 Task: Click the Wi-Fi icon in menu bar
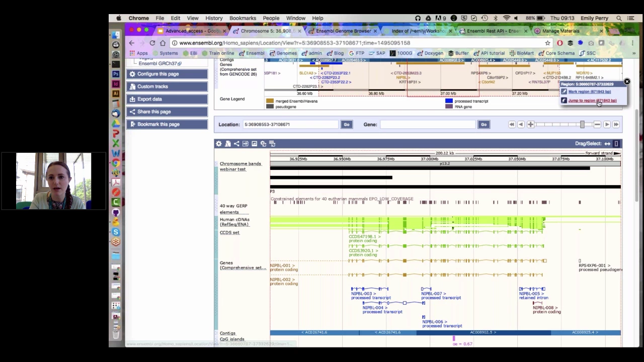coord(507,18)
